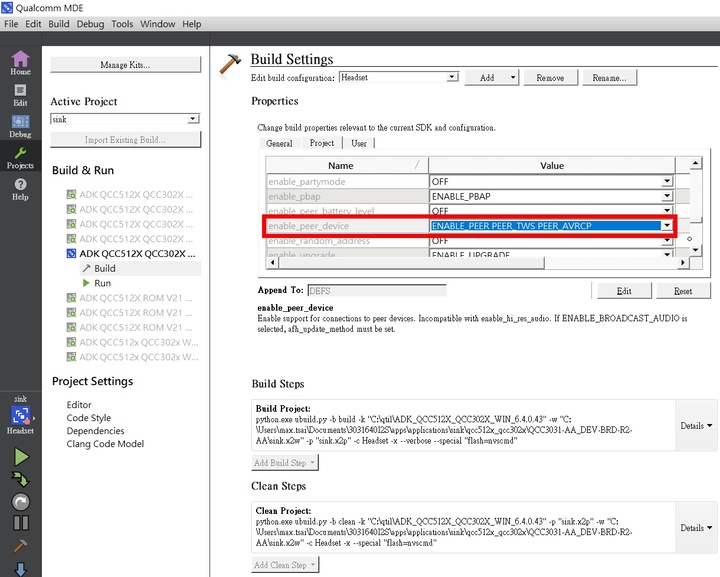The width and height of the screenshot is (720, 577).
Task: Click properties table scroll down arrow
Action: [695, 250]
